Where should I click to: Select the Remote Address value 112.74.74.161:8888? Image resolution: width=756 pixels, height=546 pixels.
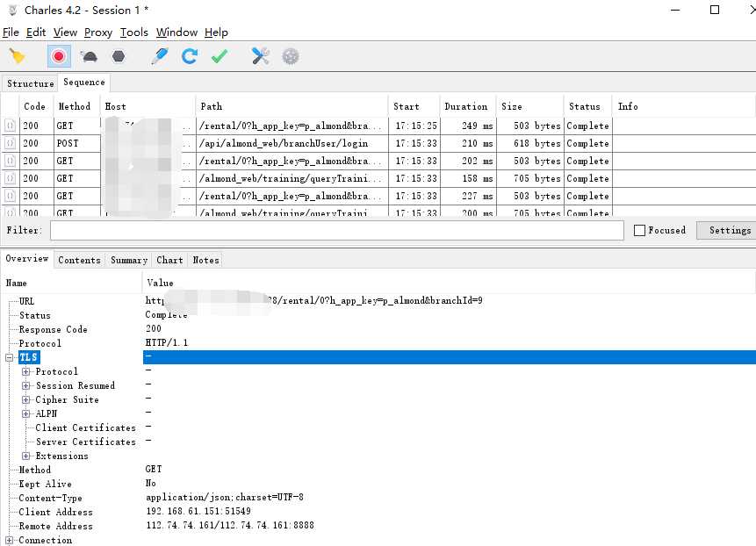pyautogui.click(x=230, y=525)
